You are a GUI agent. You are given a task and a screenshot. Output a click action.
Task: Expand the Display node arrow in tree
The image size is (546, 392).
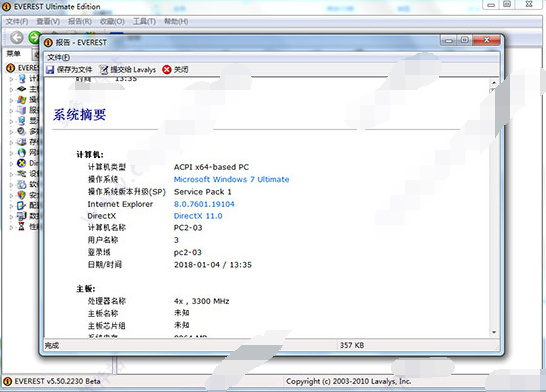tap(11, 121)
